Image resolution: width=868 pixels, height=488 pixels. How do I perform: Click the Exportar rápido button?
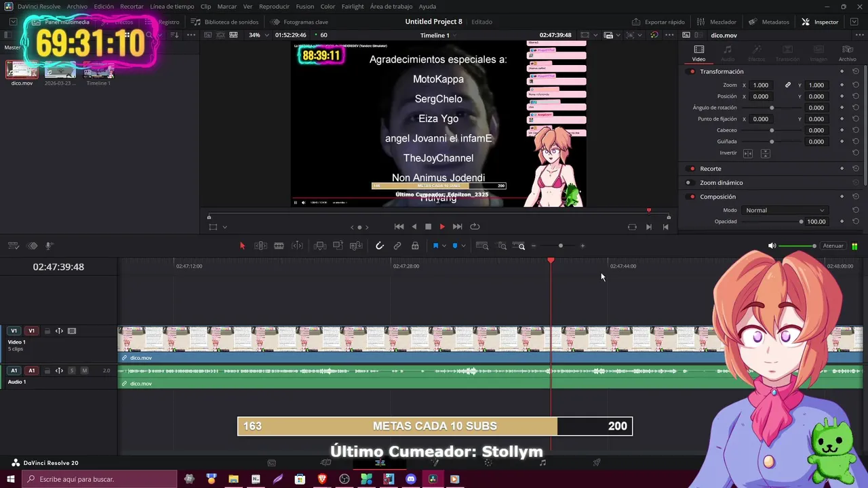658,22
